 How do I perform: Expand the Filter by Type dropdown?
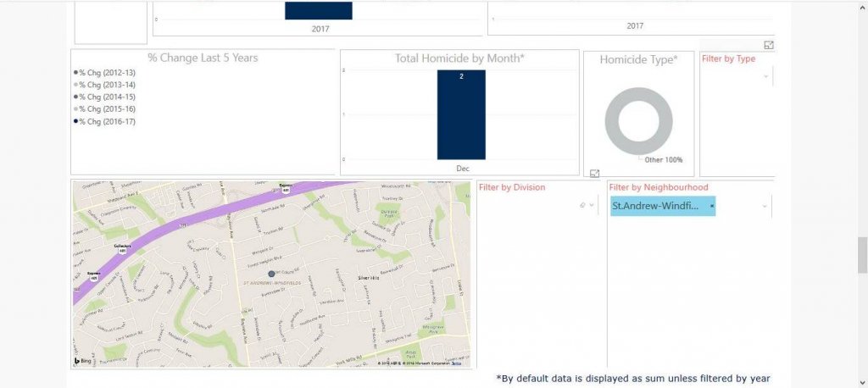(x=765, y=77)
